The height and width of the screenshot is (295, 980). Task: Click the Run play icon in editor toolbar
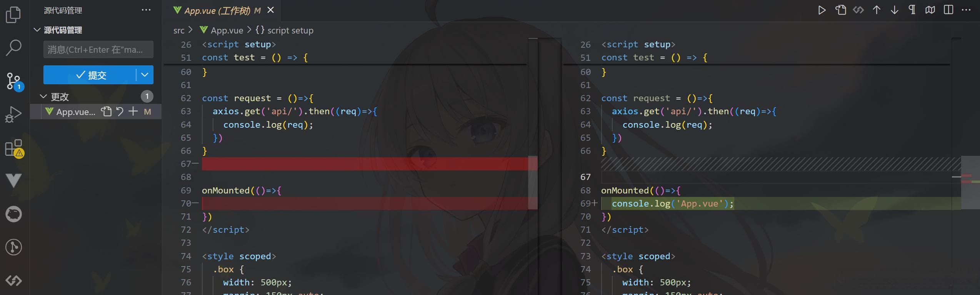(822, 10)
